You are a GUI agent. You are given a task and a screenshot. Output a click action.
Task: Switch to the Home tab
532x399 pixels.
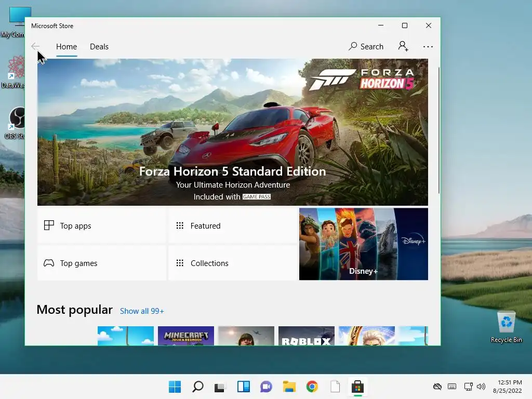click(66, 47)
